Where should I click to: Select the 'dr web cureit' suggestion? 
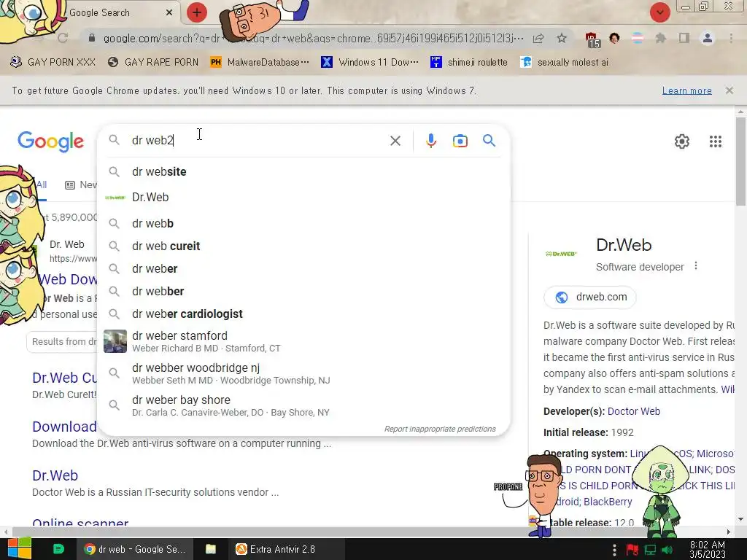303,246
